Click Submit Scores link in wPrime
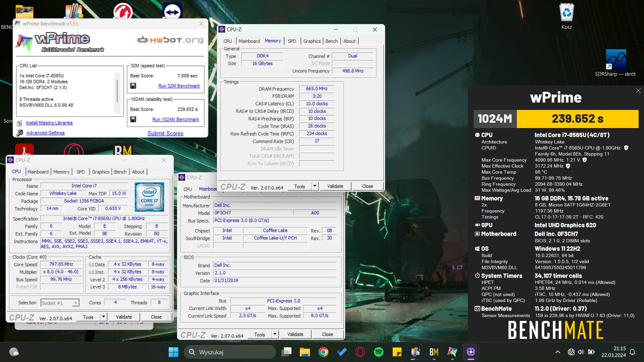Screen dimensions: 644x362 [x=165, y=133]
